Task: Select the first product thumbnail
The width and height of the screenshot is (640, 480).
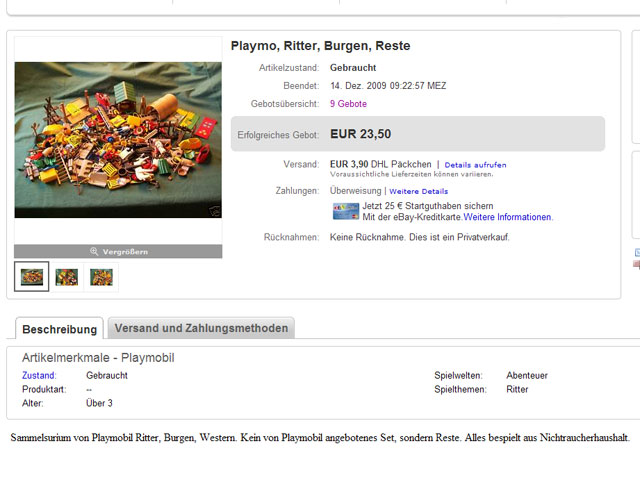Action: click(32, 277)
